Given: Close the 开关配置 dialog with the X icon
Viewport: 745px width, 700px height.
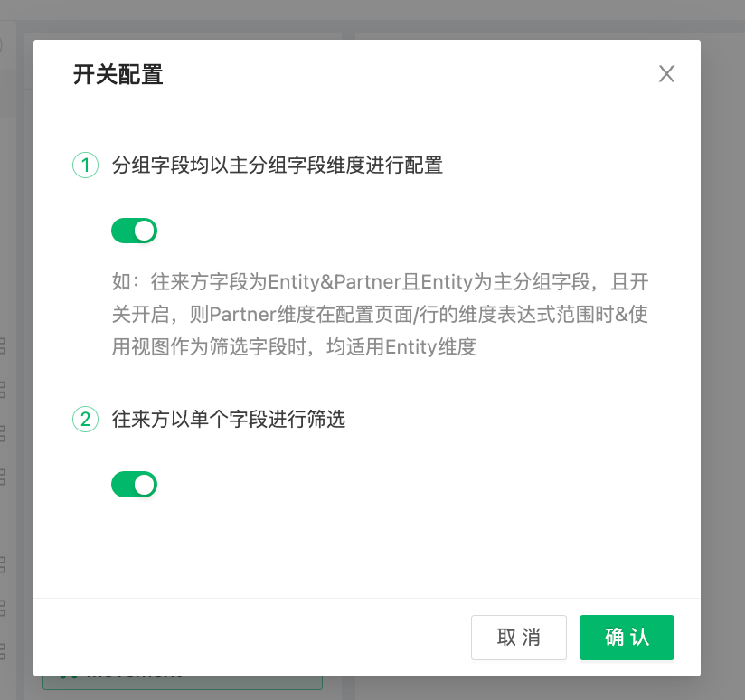Looking at the screenshot, I should [666, 73].
